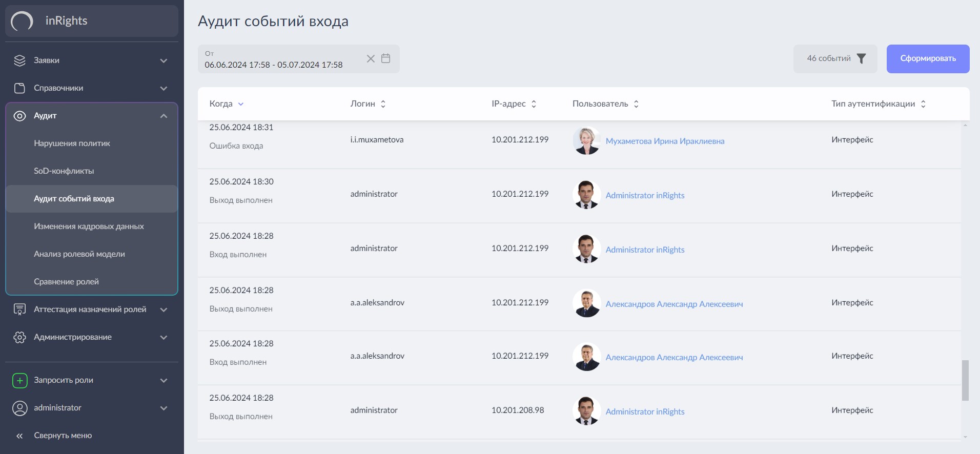
Task: Sort the table by Логин column
Action: [383, 104]
